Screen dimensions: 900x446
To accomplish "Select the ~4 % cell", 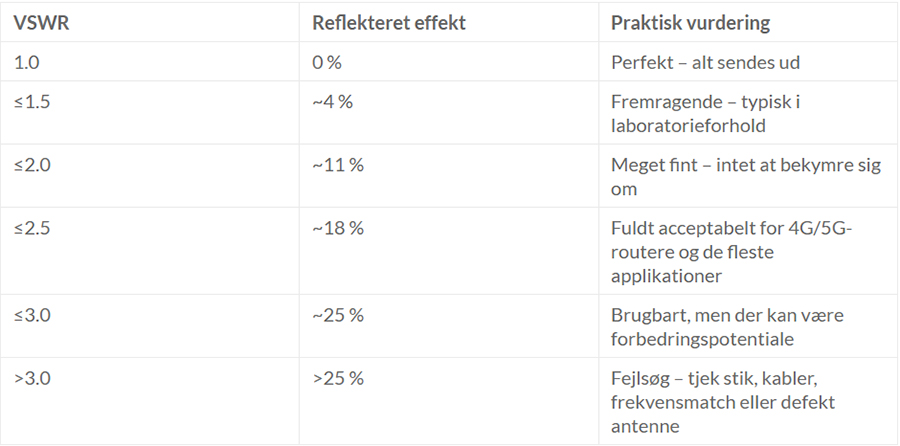I will [332, 101].
